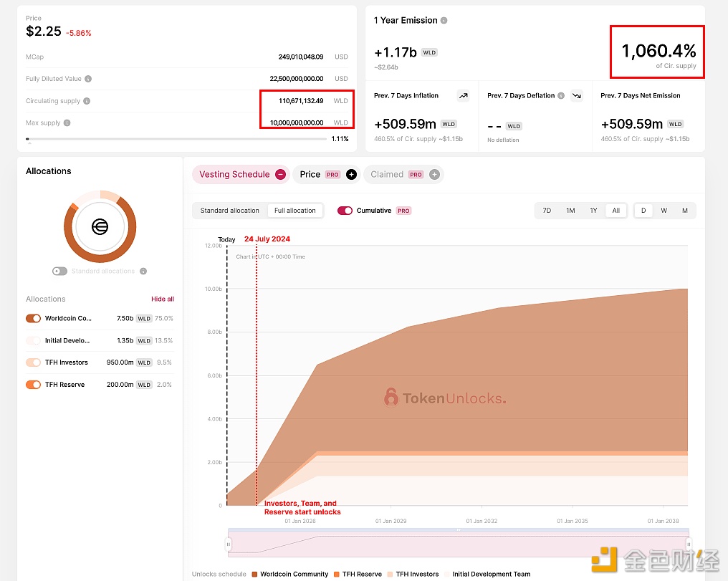Add Claimed series with the plus icon
The image size is (728, 581).
[434, 175]
